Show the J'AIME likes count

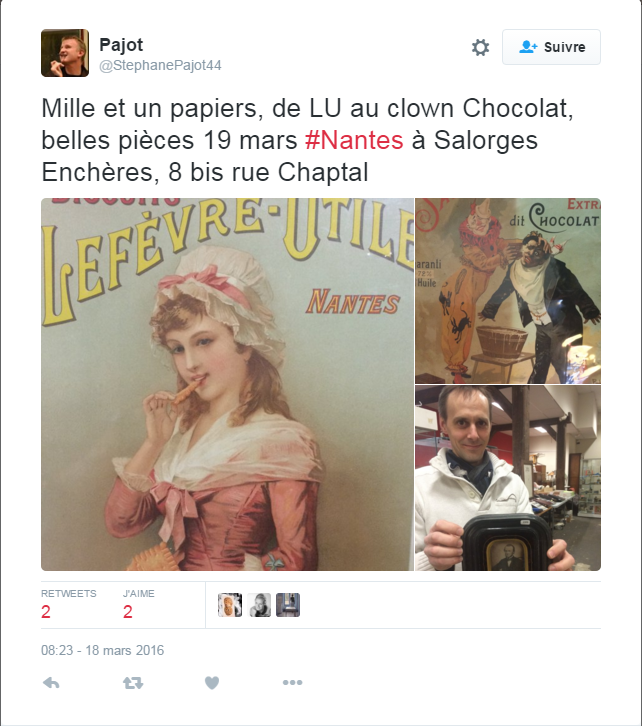click(138, 605)
